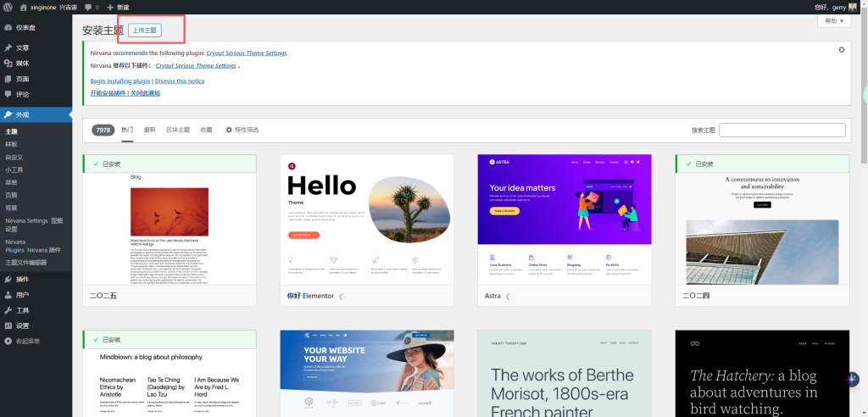
Task: Click Begin installing plugin link
Action: pyautogui.click(x=120, y=81)
